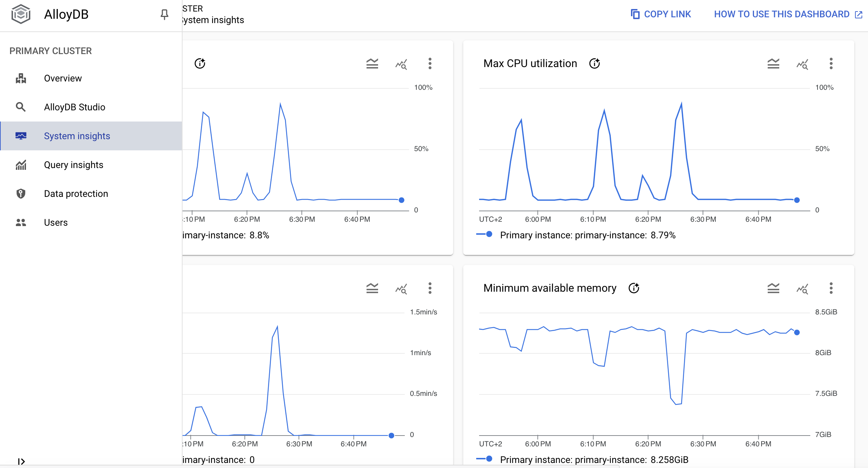
Task: Open more options for Max CPU utilization
Action: pyautogui.click(x=831, y=63)
